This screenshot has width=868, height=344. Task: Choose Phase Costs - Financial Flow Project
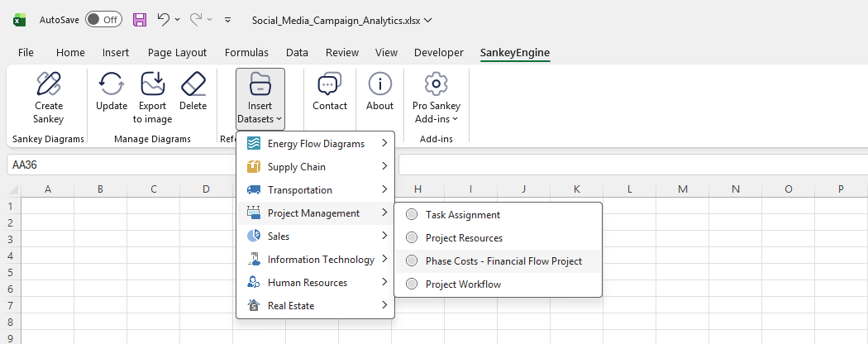pyautogui.click(x=498, y=261)
